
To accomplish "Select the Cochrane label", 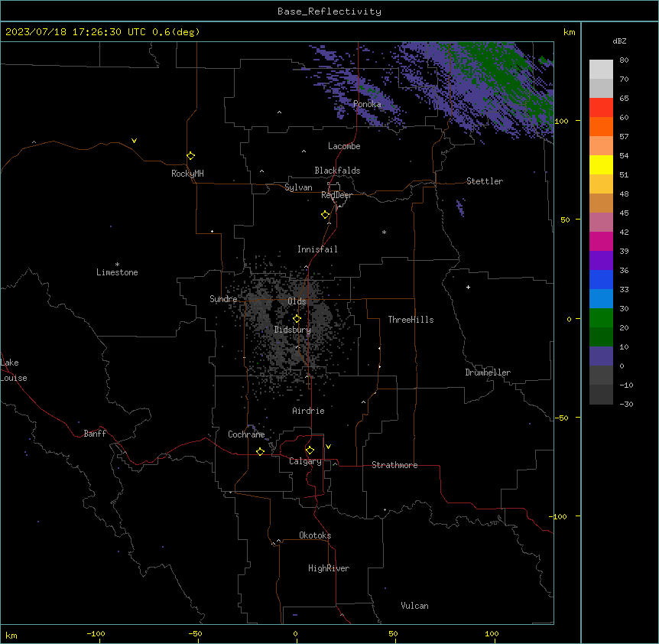I will pyautogui.click(x=246, y=434).
